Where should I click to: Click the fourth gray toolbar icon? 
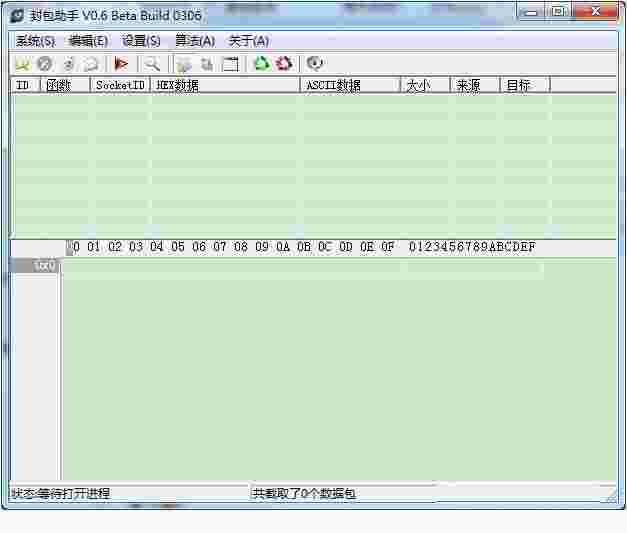pyautogui.click(x=92, y=64)
